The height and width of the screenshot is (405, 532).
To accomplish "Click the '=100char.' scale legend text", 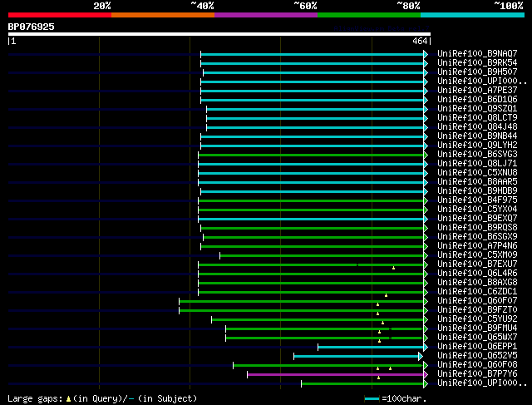I will (404, 398).
